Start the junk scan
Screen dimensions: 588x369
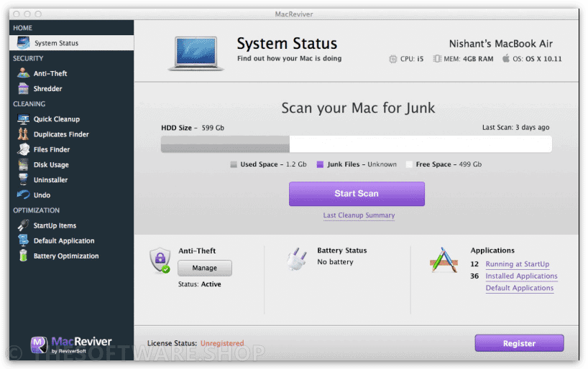point(357,194)
